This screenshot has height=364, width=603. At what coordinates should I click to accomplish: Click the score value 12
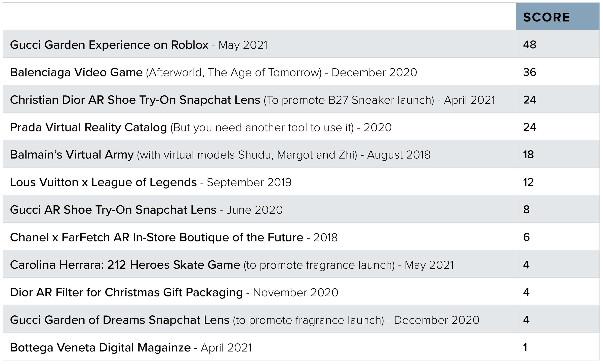click(x=528, y=182)
